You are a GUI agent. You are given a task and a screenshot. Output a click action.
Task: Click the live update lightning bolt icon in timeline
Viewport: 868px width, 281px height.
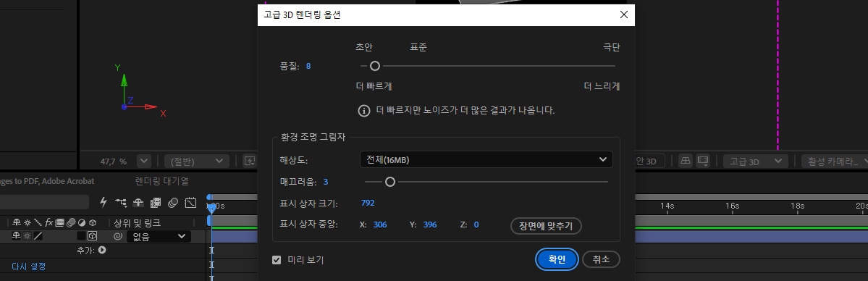coord(103,202)
